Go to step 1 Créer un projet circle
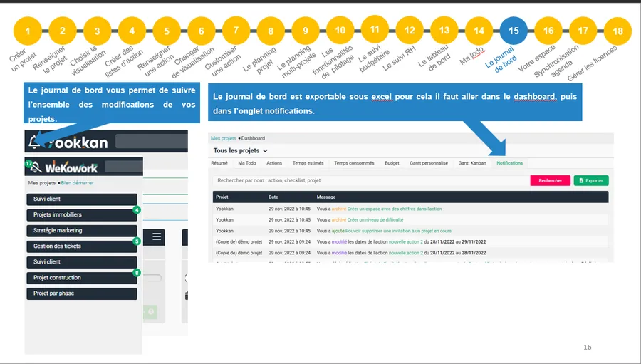 point(27,31)
